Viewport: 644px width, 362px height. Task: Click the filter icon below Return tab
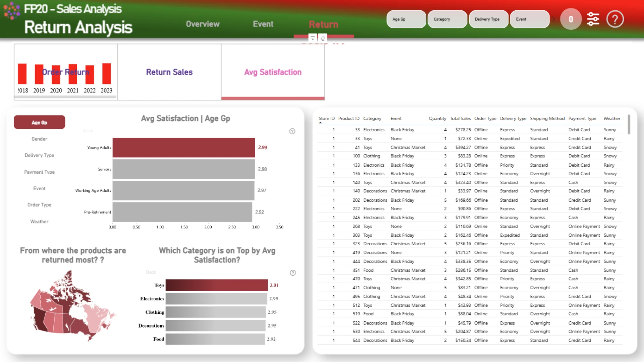(x=313, y=38)
